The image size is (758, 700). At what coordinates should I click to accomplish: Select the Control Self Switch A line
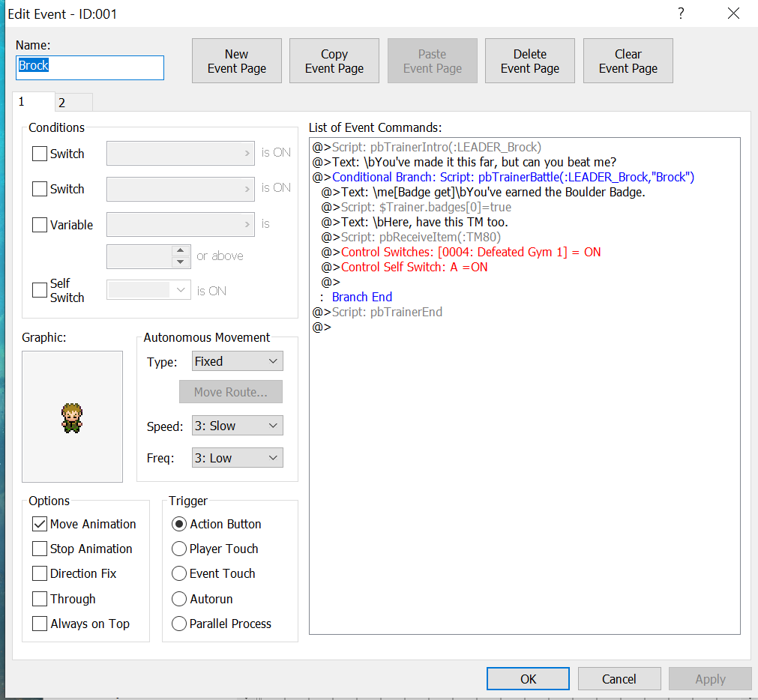coord(405,267)
